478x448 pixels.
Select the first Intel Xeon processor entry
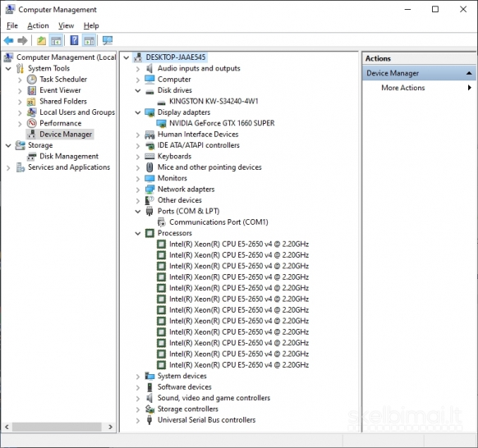239,245
